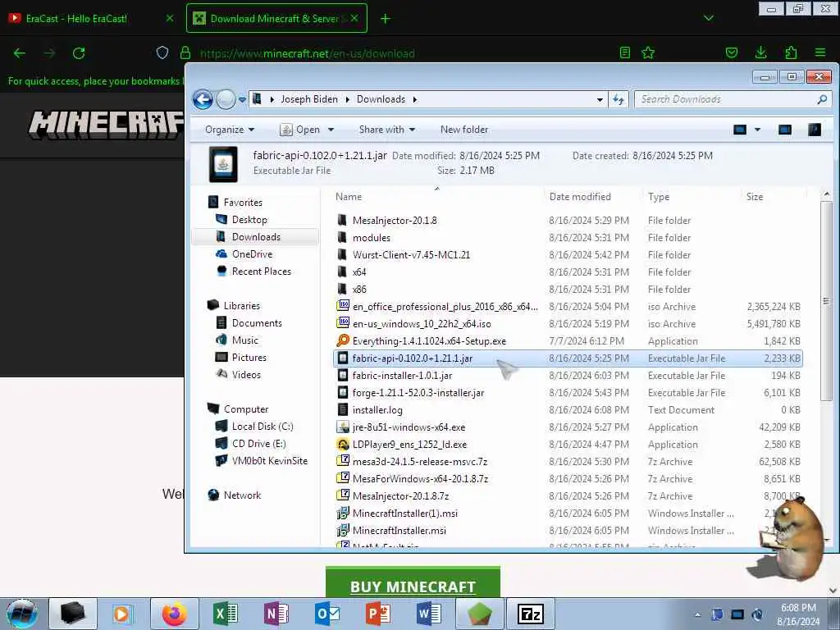The image size is (840, 630).
Task: Open Excel from the taskbar
Action: click(226, 614)
